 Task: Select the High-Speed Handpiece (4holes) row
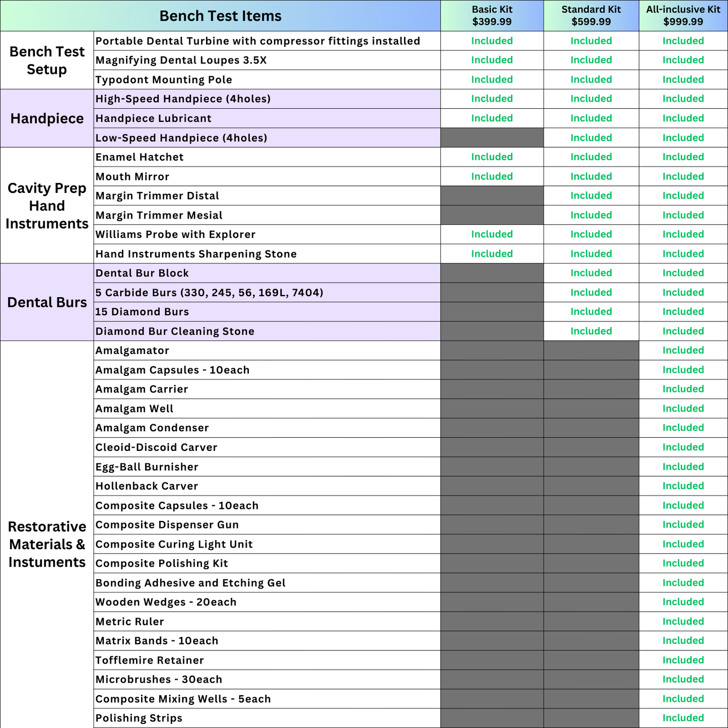[182, 99]
